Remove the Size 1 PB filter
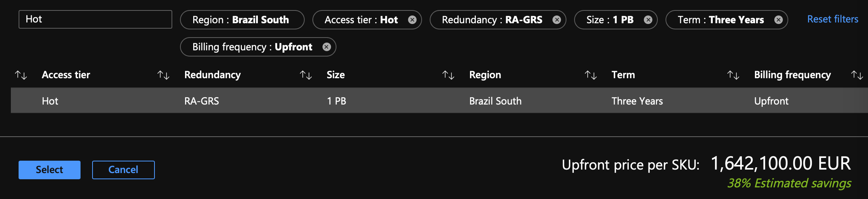This screenshot has height=199, width=868. click(648, 20)
